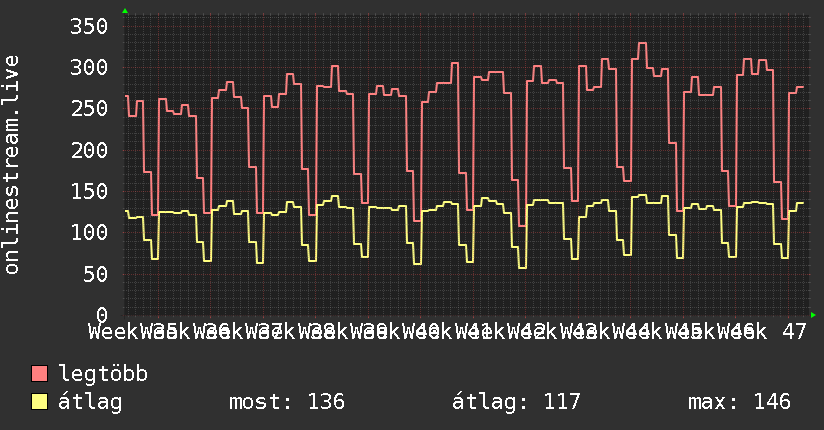This screenshot has width=824, height=430.
Task: Click the pink legtöbb legend swatch
Action: tap(39, 374)
